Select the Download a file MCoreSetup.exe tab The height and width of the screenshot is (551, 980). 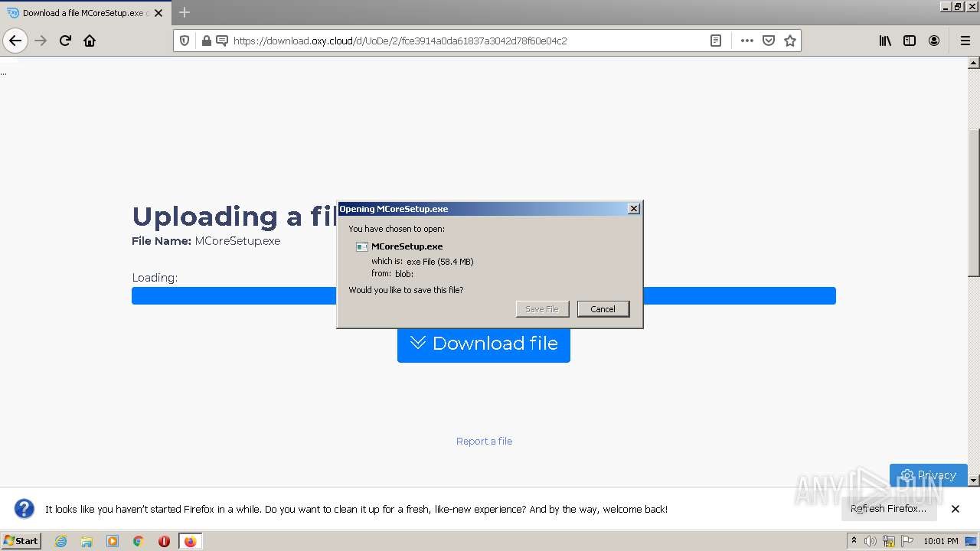(84, 13)
